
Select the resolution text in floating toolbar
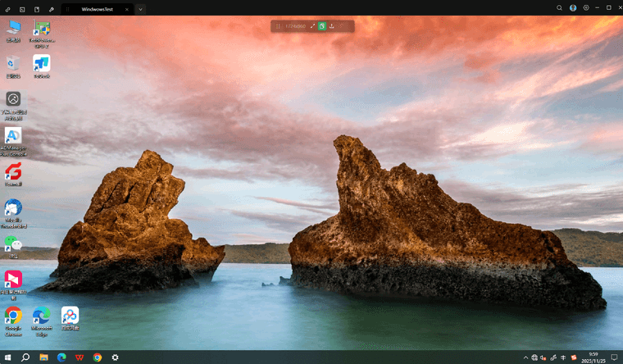[x=295, y=26]
